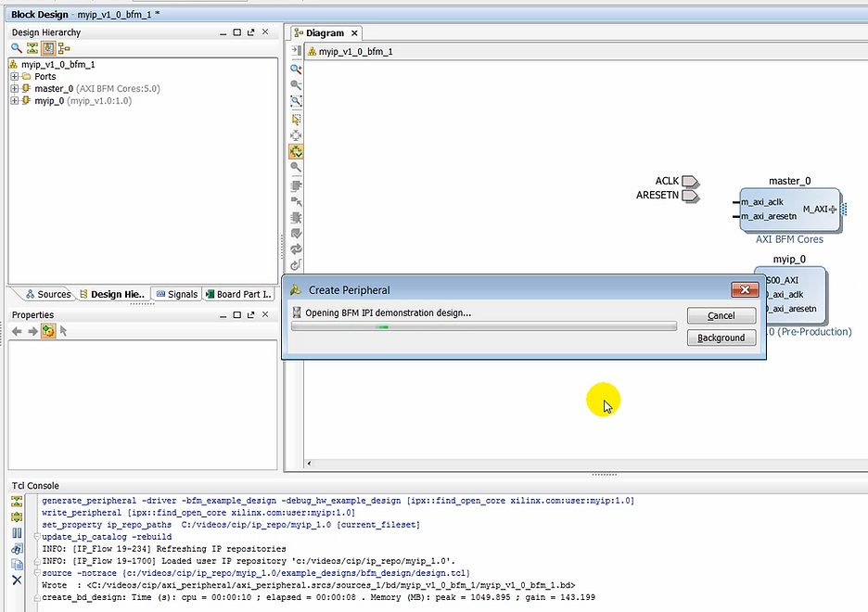The image size is (868, 612).
Task: Click the copy icon in Tcl Console toolbar
Action: pos(17,564)
